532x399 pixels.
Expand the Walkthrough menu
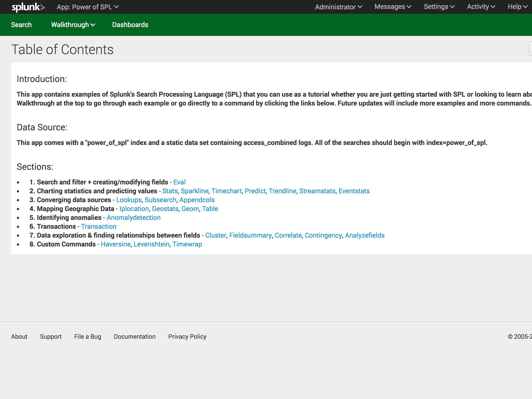pos(73,25)
